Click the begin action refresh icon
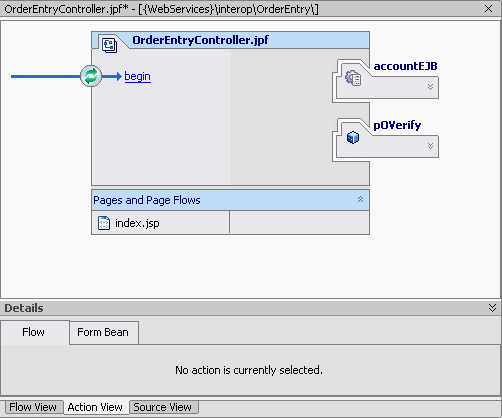The image size is (502, 418). coord(91,76)
